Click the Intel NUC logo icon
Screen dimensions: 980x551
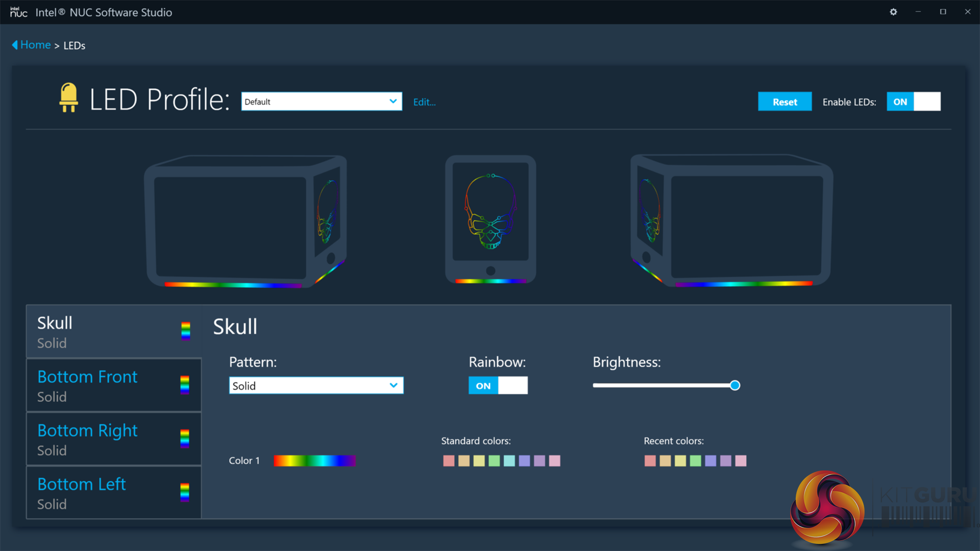18,12
